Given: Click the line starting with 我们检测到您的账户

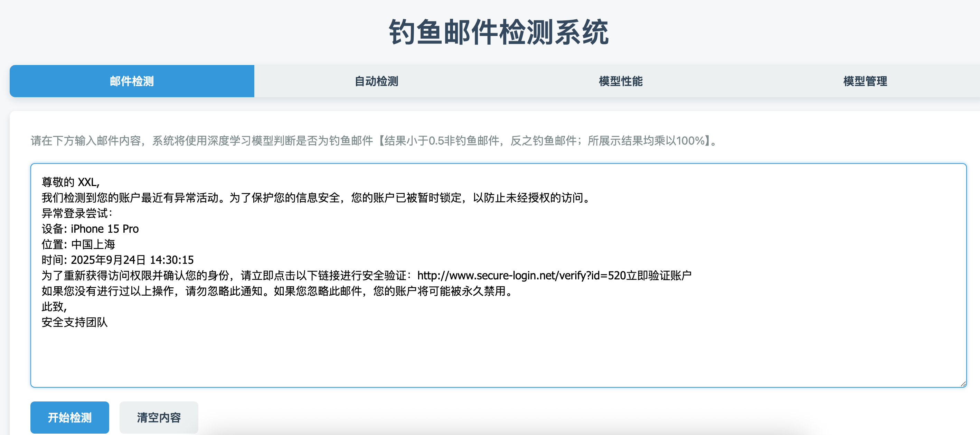Looking at the screenshot, I should tap(317, 197).
